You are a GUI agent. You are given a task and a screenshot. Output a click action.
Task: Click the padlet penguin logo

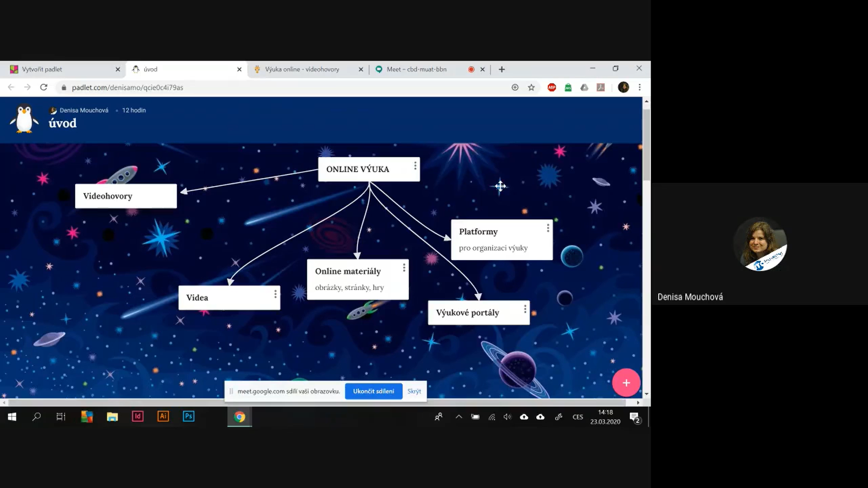pos(24,118)
